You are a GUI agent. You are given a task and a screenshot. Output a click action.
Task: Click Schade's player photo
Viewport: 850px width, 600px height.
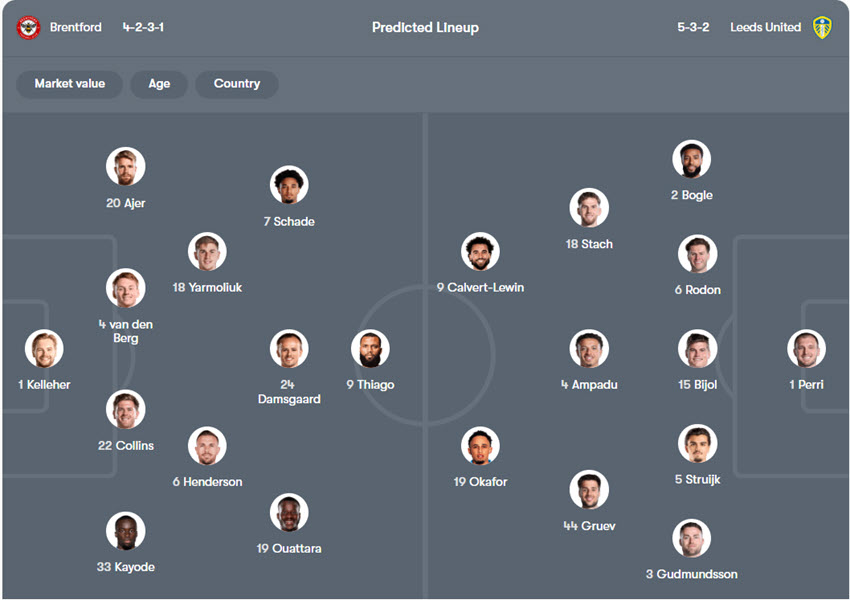289,185
